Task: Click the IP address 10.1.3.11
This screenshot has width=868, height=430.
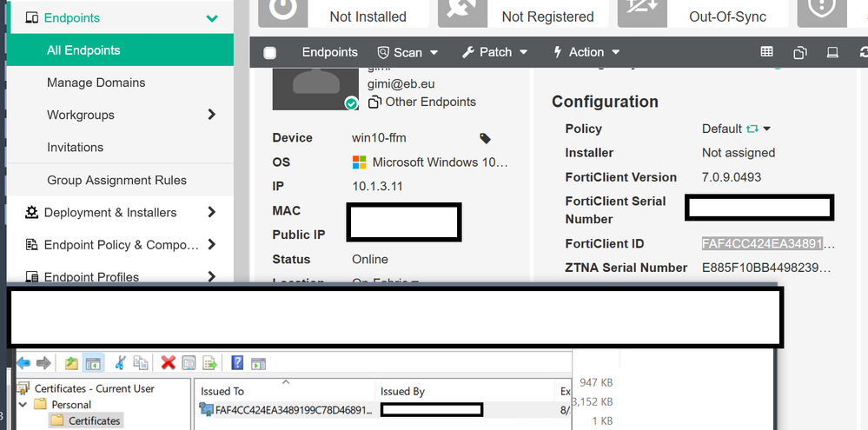Action: (377, 187)
